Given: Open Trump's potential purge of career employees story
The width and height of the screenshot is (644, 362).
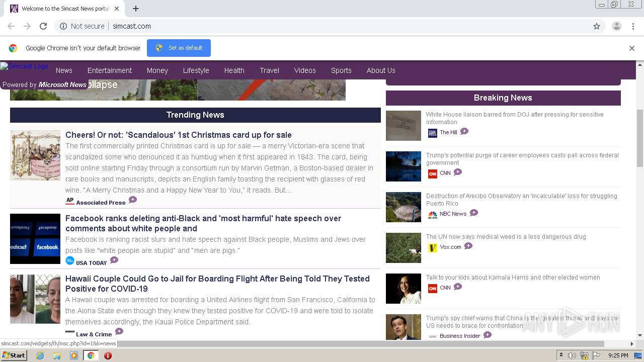Looking at the screenshot, I should click(522, 159).
